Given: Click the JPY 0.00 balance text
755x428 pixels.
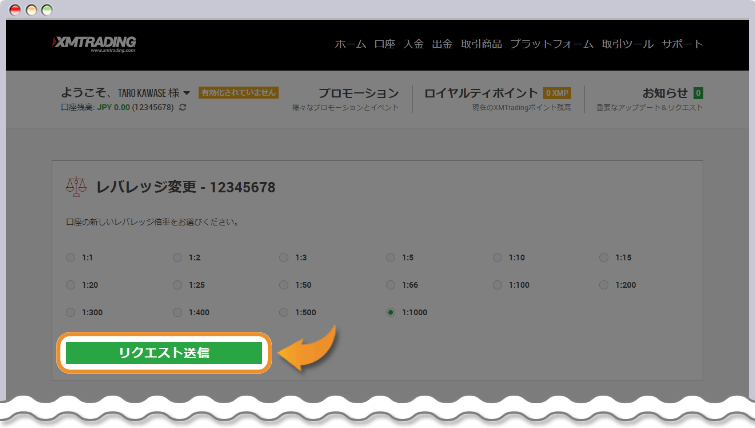Looking at the screenshot, I should [x=114, y=107].
